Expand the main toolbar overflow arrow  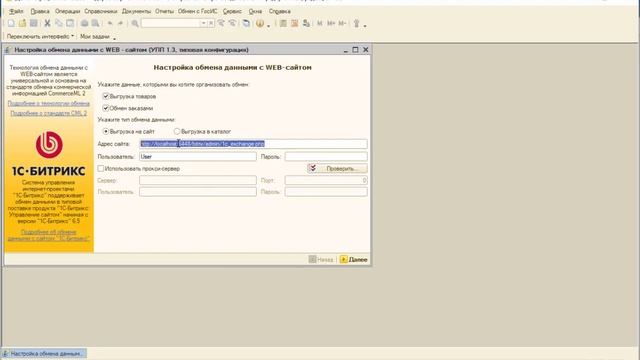[x=365, y=26]
